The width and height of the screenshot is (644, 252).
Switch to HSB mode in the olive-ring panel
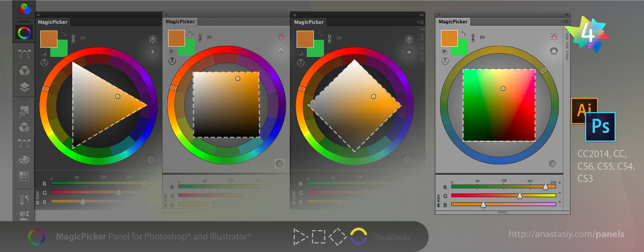(x=567, y=46)
